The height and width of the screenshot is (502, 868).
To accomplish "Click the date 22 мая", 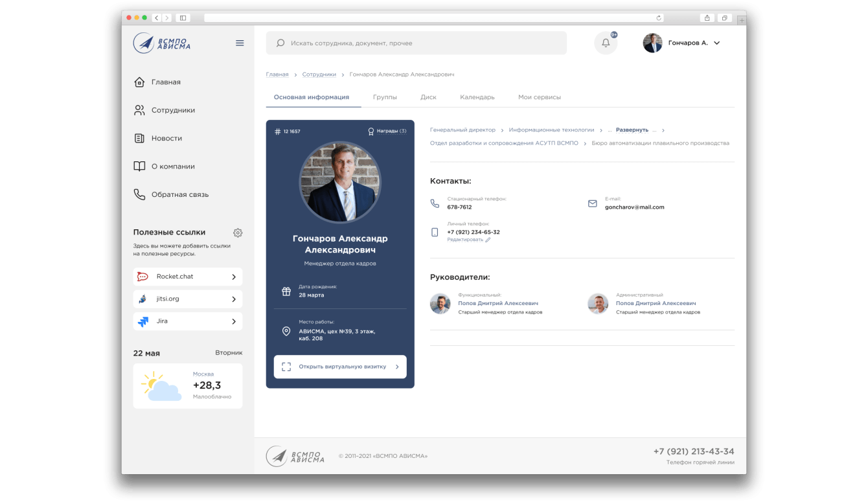I will point(146,353).
